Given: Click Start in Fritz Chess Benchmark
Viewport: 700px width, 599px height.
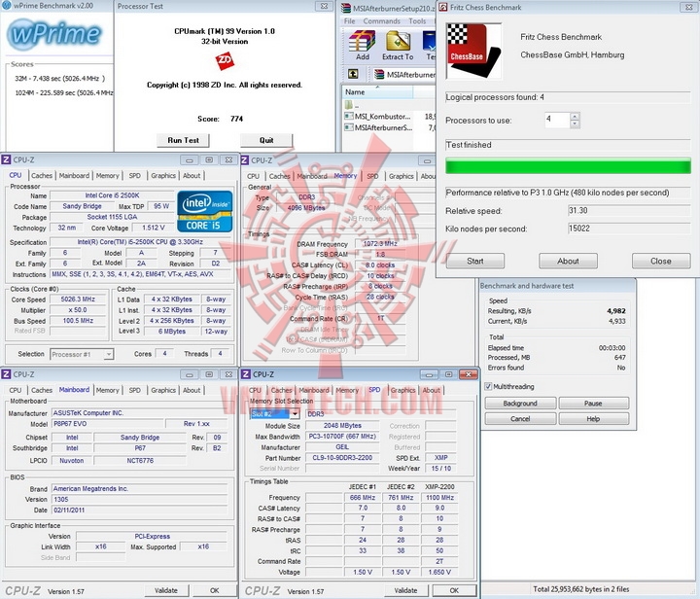Looking at the screenshot, I should (475, 262).
